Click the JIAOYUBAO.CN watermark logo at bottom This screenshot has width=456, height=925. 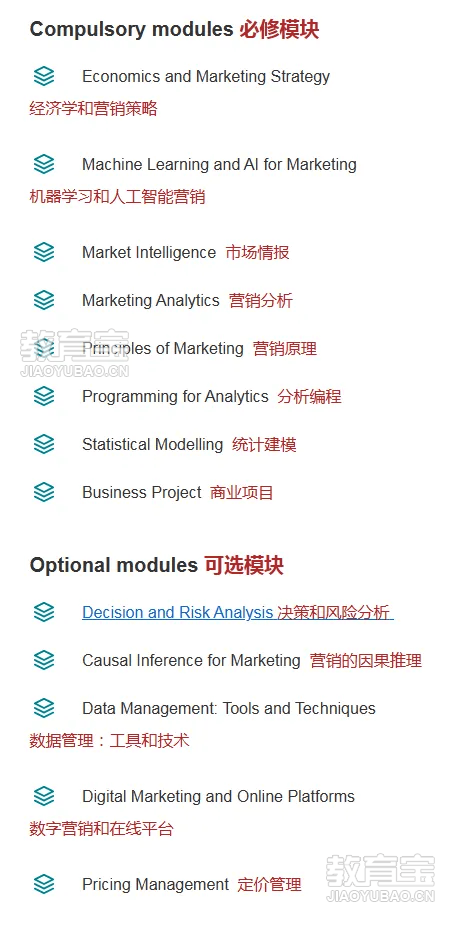pyautogui.click(x=380, y=878)
